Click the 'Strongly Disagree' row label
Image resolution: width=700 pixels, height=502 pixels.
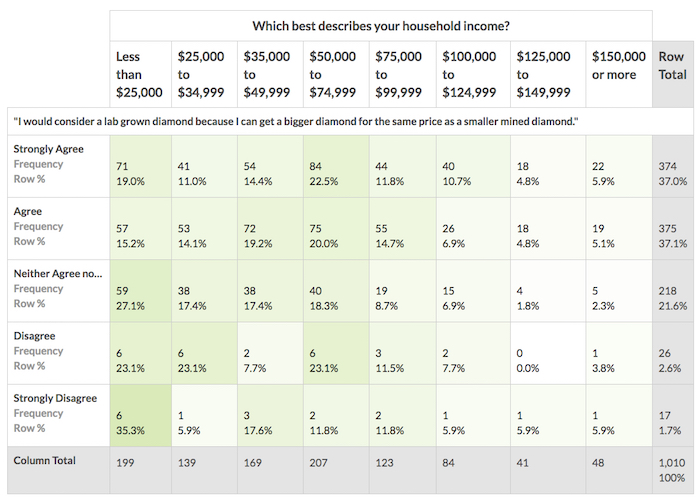(x=55, y=398)
